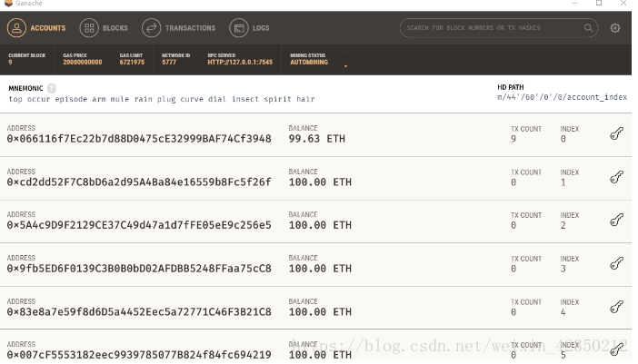Switch to the Blocks tab
Viewport: 638px width, 364px height.
click(x=104, y=28)
